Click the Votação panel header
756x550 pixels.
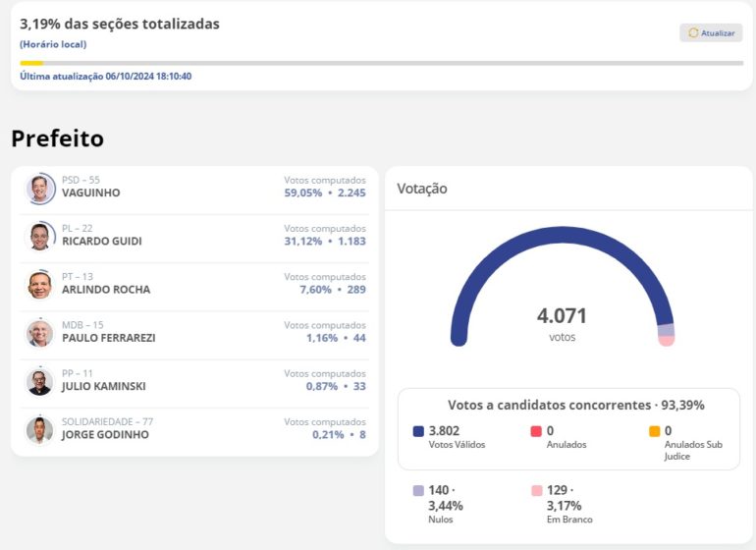422,189
